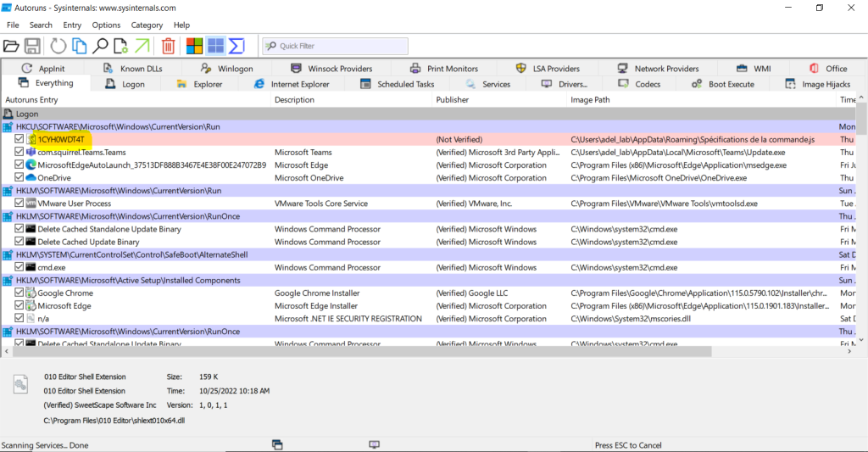Uncheck the MicrosoftEdgeAutoLaunch entry checkbox
The height and width of the screenshot is (452, 868).
click(19, 165)
